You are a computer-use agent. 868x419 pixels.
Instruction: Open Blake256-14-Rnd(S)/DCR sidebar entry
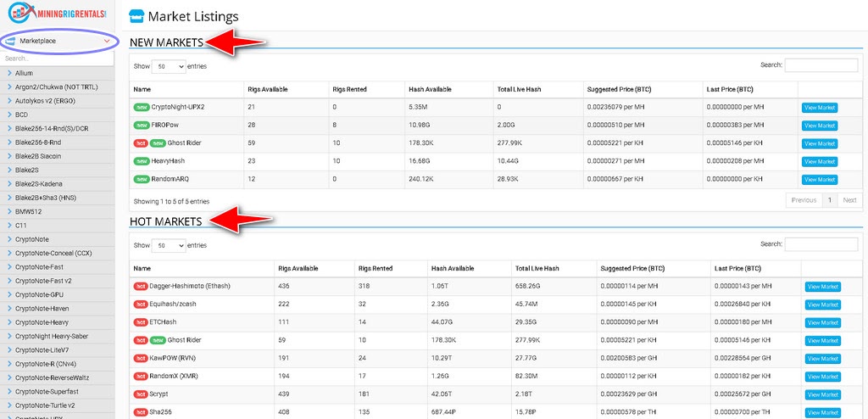click(58, 129)
